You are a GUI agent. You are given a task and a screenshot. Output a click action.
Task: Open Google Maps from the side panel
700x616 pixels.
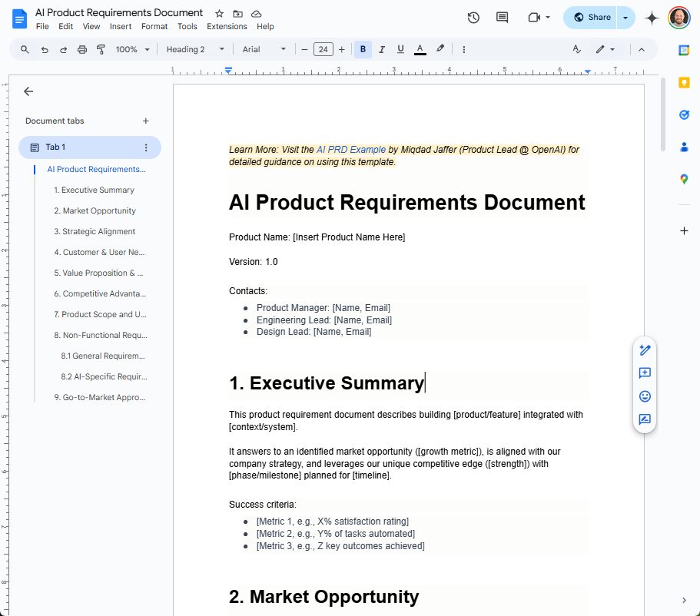coord(682,179)
